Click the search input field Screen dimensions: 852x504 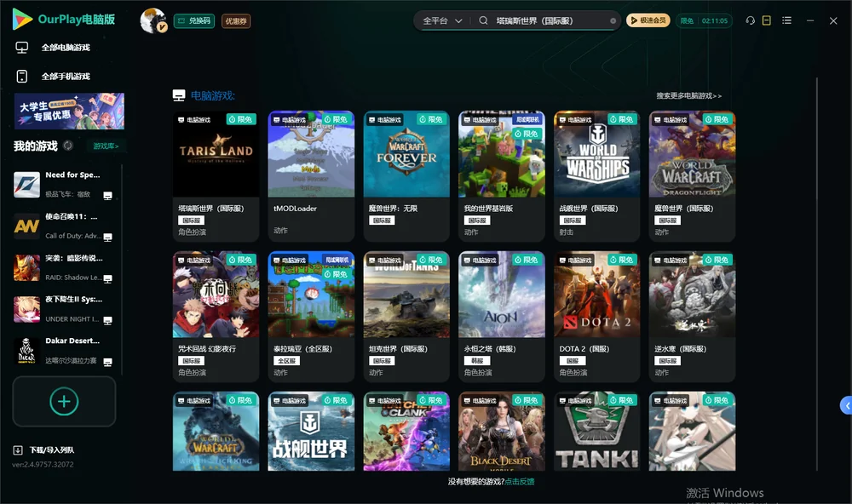(x=549, y=20)
